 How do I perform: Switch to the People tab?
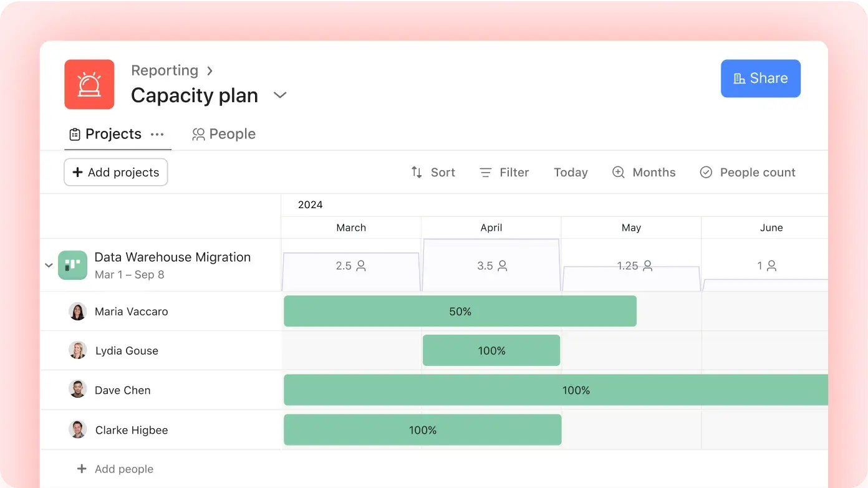[224, 134]
